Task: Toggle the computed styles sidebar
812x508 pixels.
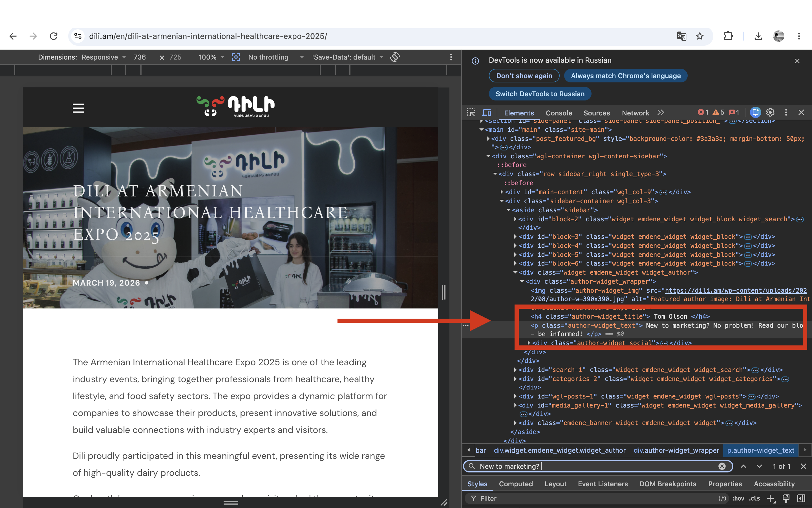Action: pyautogui.click(x=801, y=499)
